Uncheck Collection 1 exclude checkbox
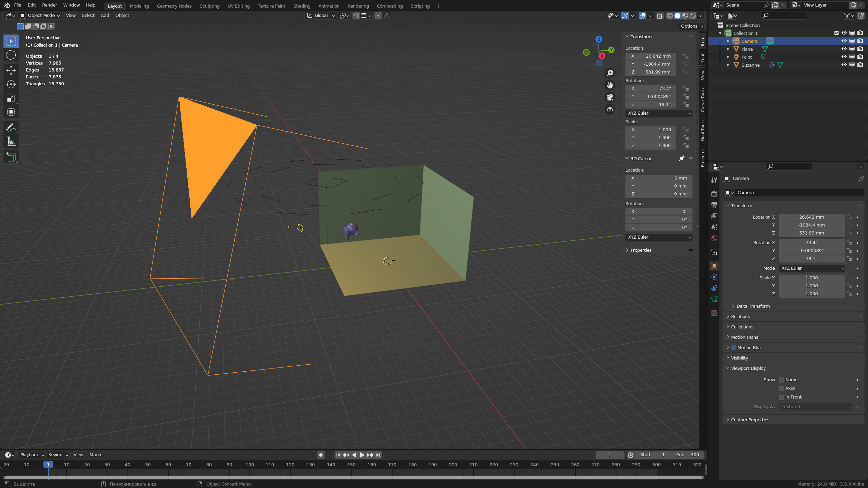Screen dimensions: 868x488 point(836,33)
